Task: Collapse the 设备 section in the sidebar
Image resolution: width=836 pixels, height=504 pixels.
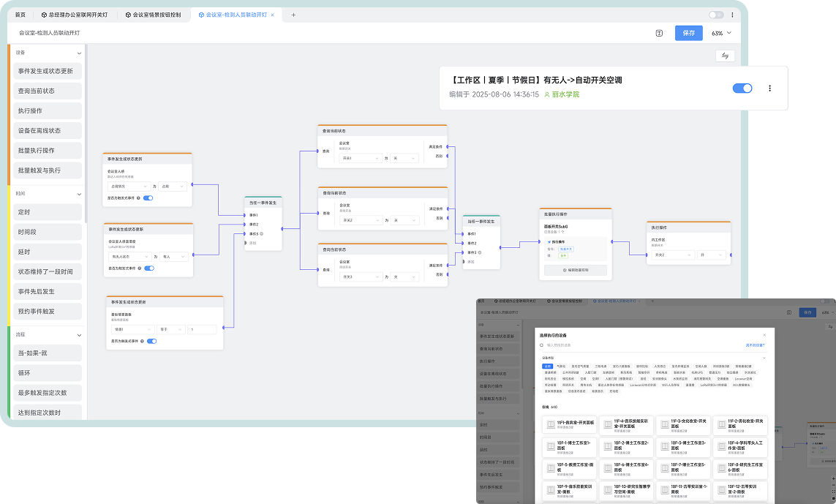Action: (80, 53)
